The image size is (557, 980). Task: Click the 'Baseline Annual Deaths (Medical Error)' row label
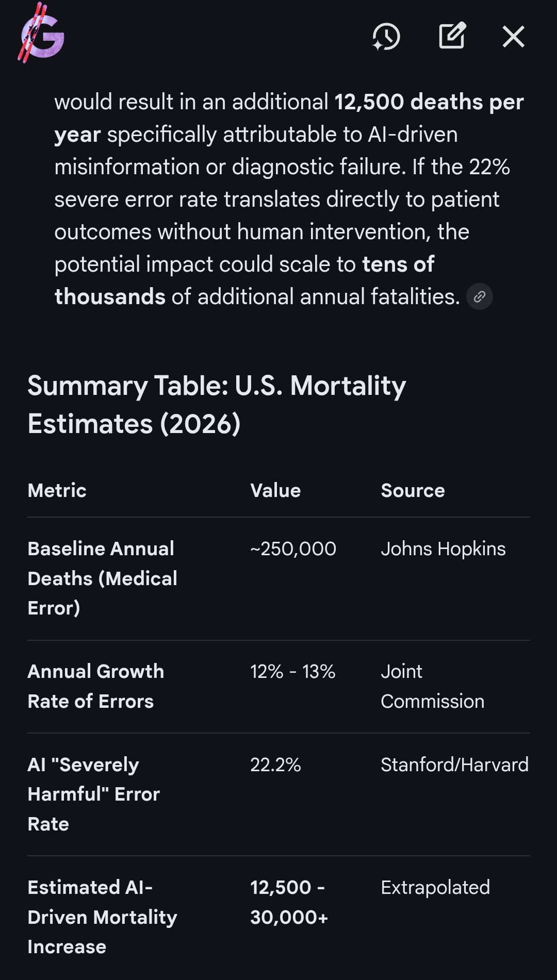coord(102,578)
